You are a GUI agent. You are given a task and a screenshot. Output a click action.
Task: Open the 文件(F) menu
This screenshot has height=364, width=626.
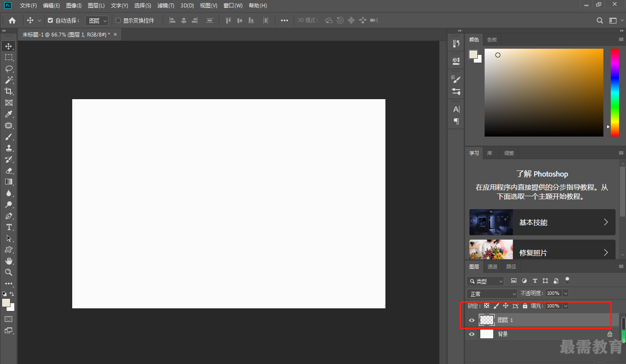28,6
